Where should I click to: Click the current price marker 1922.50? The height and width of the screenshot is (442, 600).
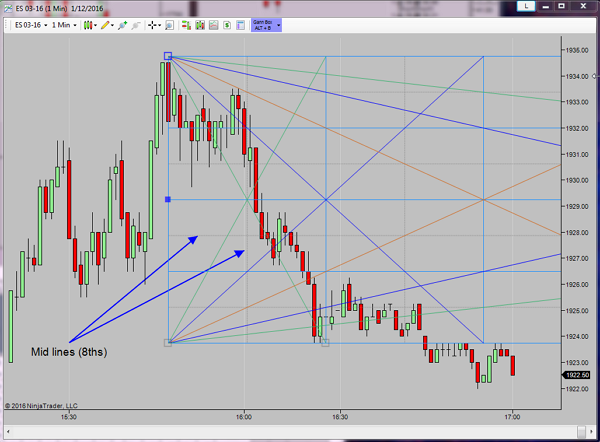(576, 375)
